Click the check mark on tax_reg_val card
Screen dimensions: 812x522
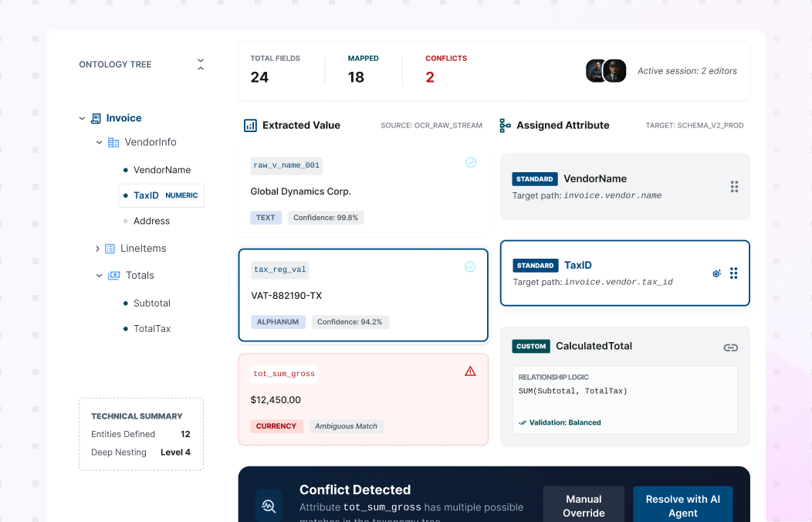470,266
